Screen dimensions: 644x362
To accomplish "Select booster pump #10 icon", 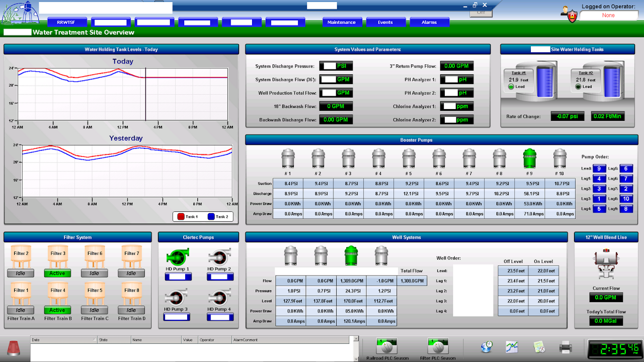I will click(x=560, y=158).
